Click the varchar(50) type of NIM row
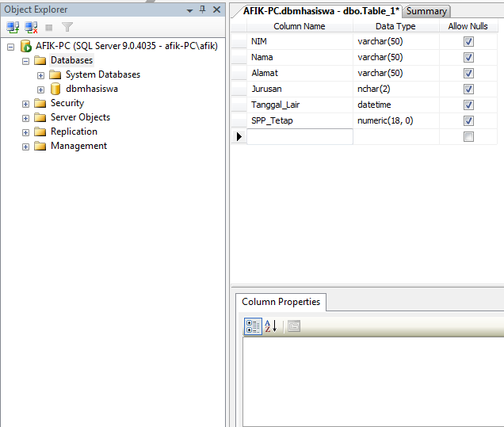The image size is (504, 427). [396, 41]
